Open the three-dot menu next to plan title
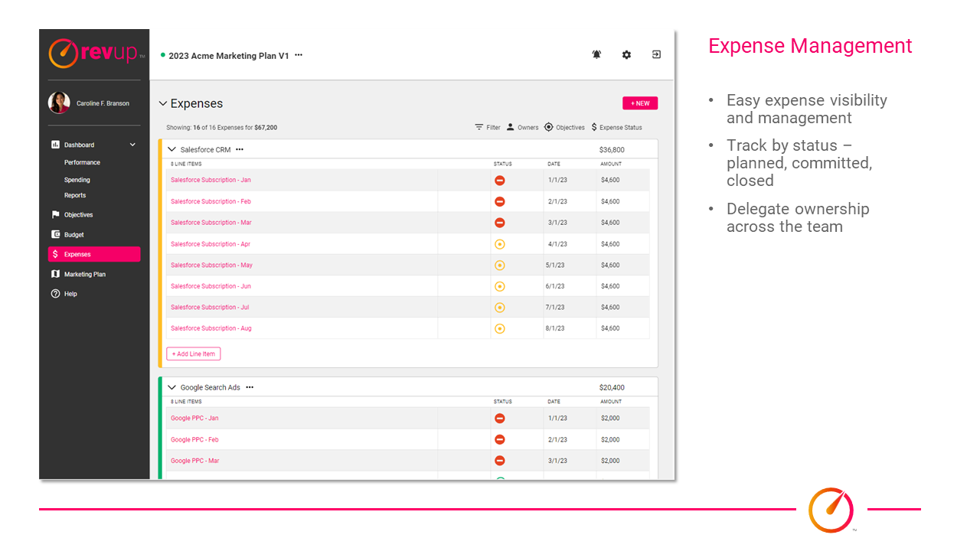The width and height of the screenshot is (980, 551). pos(299,55)
